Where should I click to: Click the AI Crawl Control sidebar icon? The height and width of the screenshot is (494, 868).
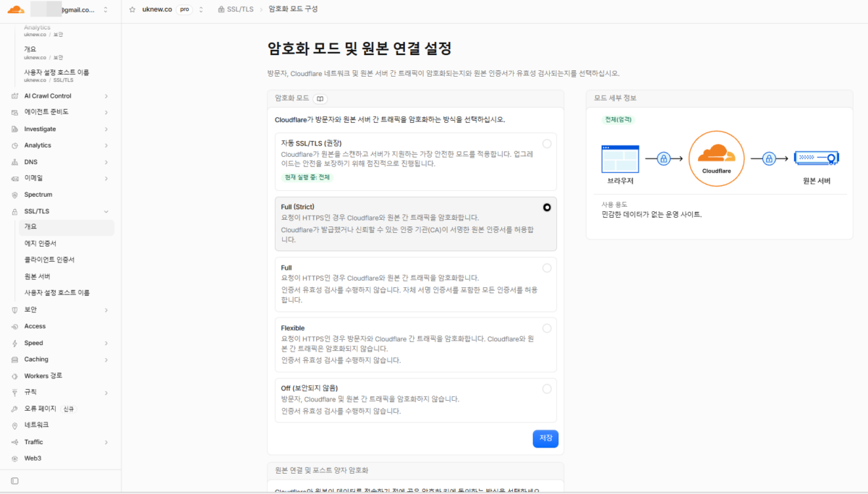[16, 96]
